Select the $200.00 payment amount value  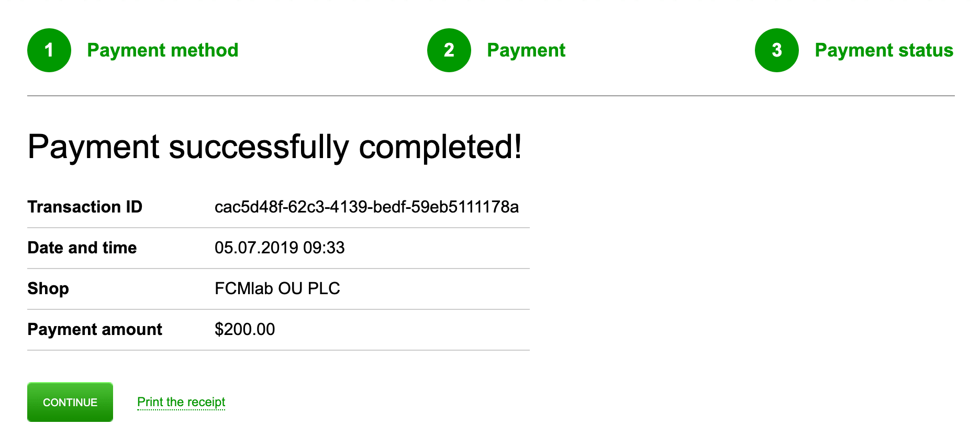click(244, 329)
